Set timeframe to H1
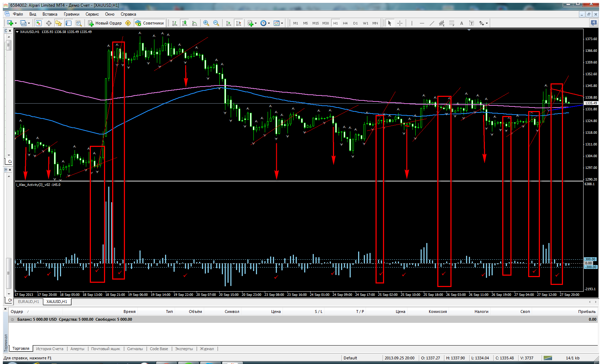The image size is (602, 364). point(335,23)
